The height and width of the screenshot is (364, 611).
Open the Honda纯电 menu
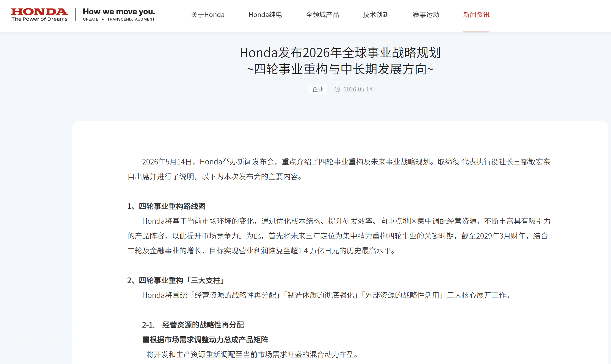click(x=265, y=15)
